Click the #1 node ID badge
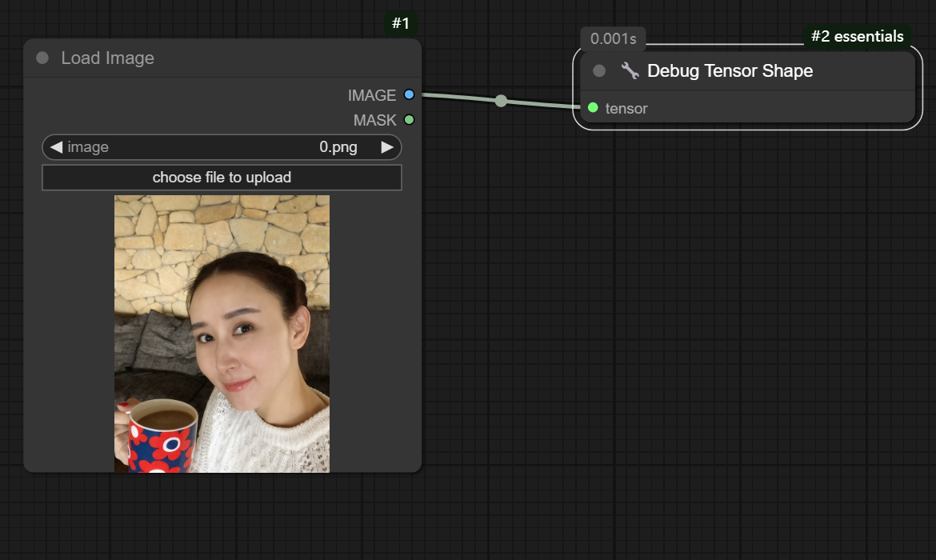The width and height of the screenshot is (936, 560). (401, 24)
